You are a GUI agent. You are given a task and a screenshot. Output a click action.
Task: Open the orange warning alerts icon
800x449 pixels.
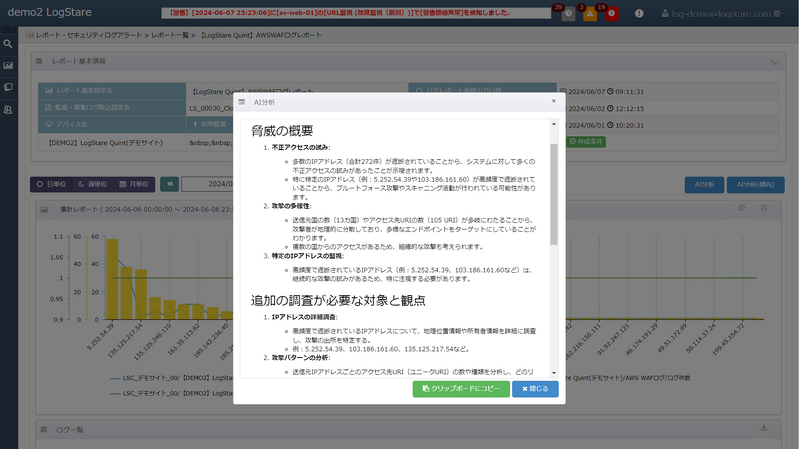590,14
